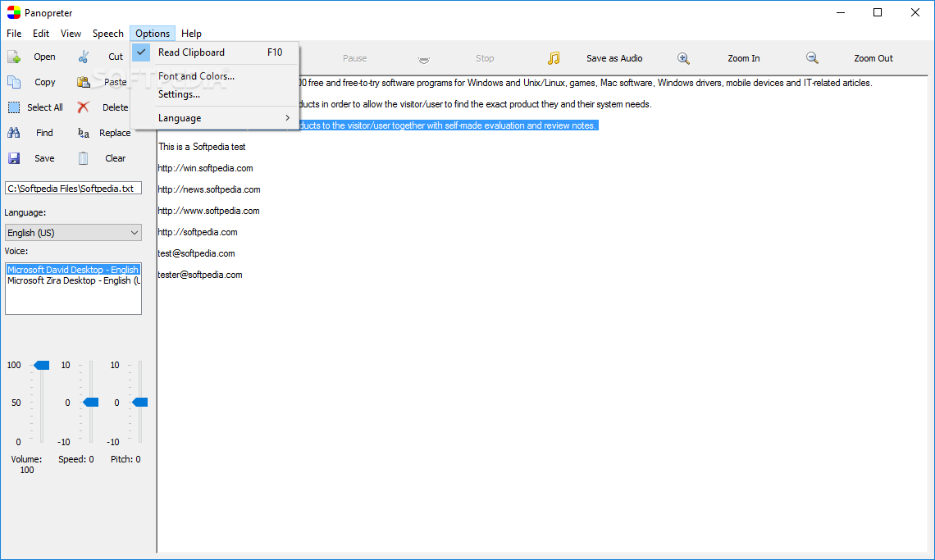Click the text http://softpedia.com
This screenshot has height=560, width=935.
tap(198, 232)
